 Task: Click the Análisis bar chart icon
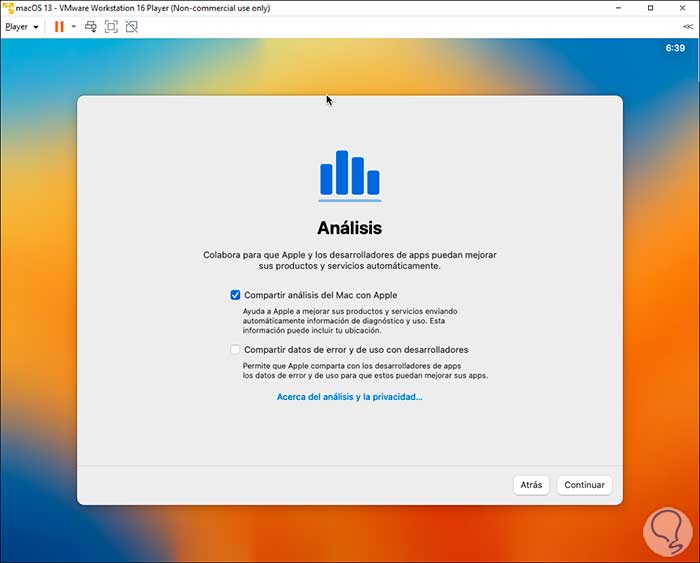click(350, 176)
